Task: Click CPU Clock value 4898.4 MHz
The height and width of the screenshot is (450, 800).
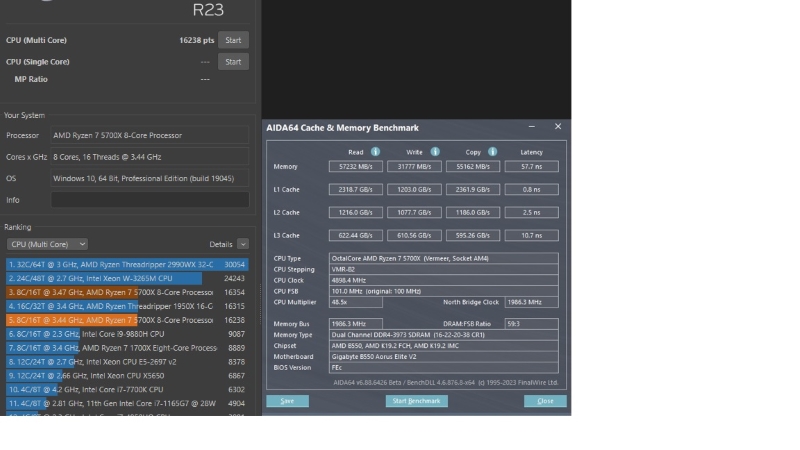Action: [443, 280]
